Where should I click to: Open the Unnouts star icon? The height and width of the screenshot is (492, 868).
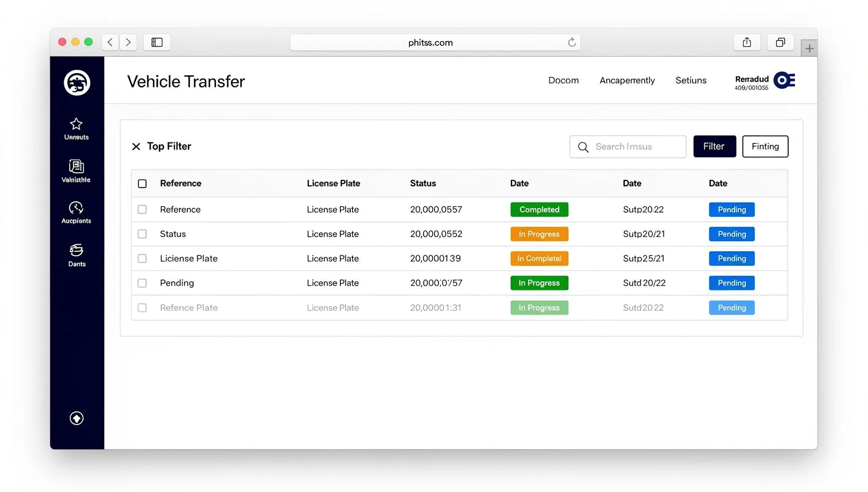(76, 124)
